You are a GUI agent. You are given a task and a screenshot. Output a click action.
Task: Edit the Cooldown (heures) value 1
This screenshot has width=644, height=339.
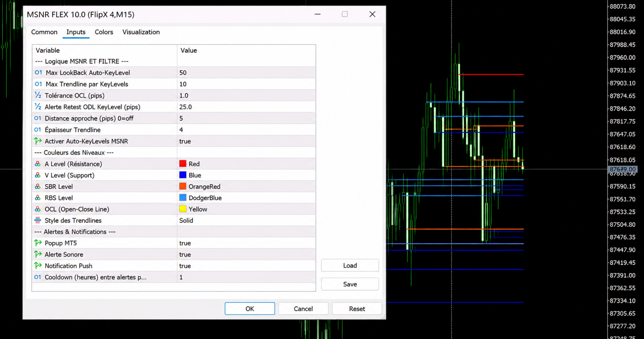pyautogui.click(x=246, y=277)
